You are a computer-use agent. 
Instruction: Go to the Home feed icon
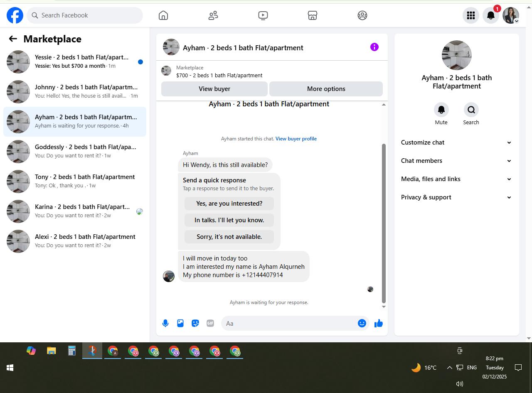click(x=163, y=15)
